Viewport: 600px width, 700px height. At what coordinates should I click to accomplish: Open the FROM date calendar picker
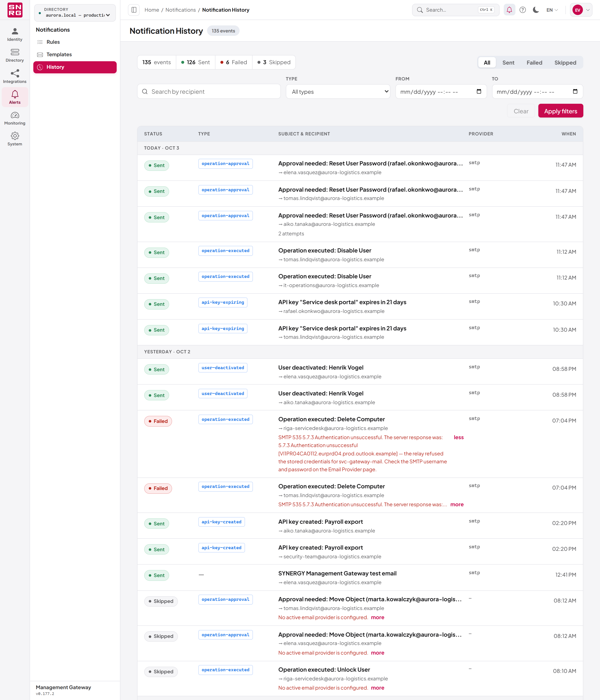[479, 91]
